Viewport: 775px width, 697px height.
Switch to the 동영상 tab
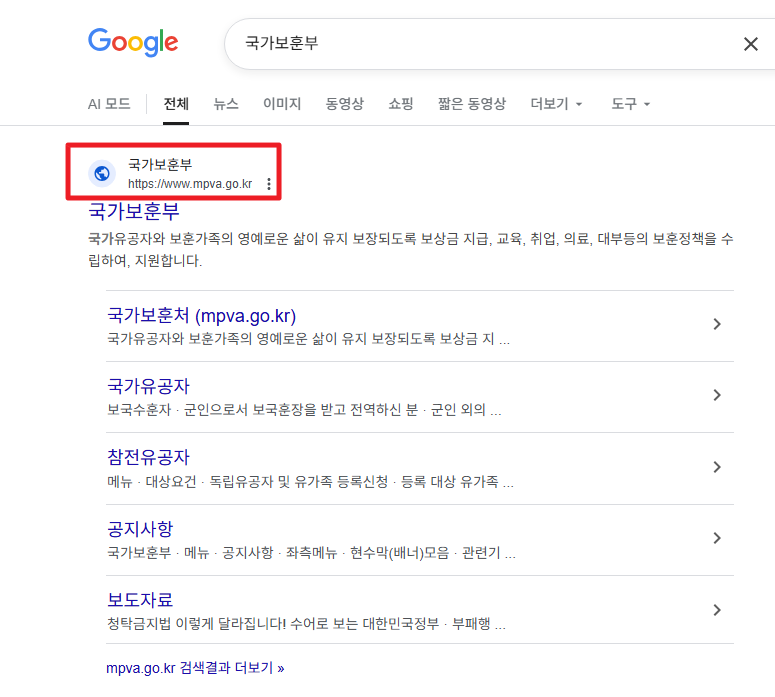click(344, 104)
